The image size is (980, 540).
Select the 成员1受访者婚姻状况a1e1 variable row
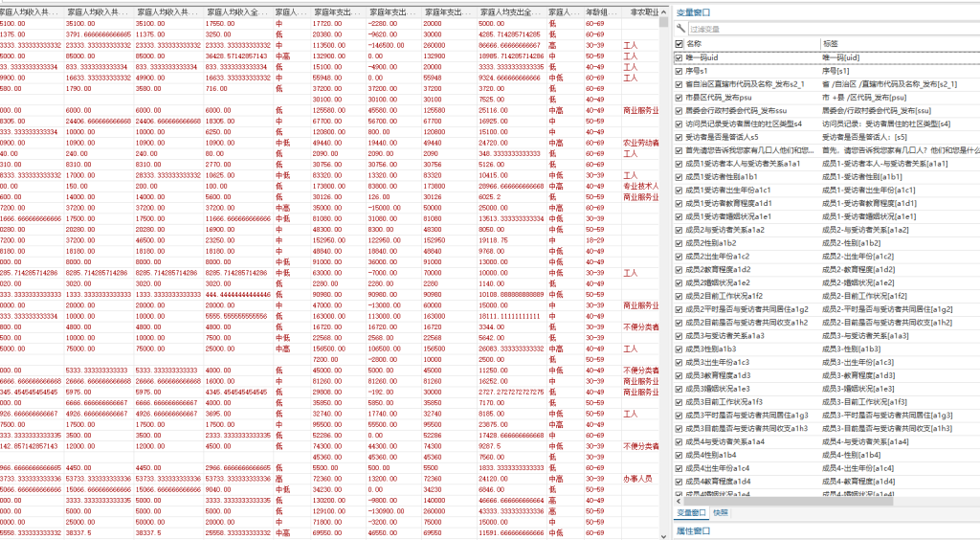click(x=828, y=216)
